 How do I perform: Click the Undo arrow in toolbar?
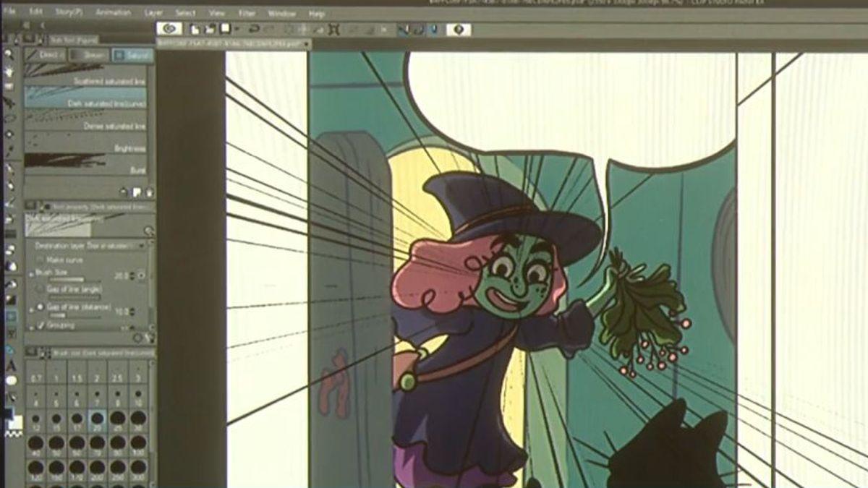coord(254,30)
